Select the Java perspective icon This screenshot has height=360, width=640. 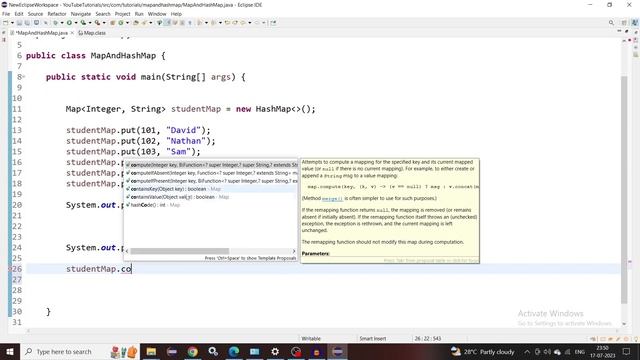[634, 23]
